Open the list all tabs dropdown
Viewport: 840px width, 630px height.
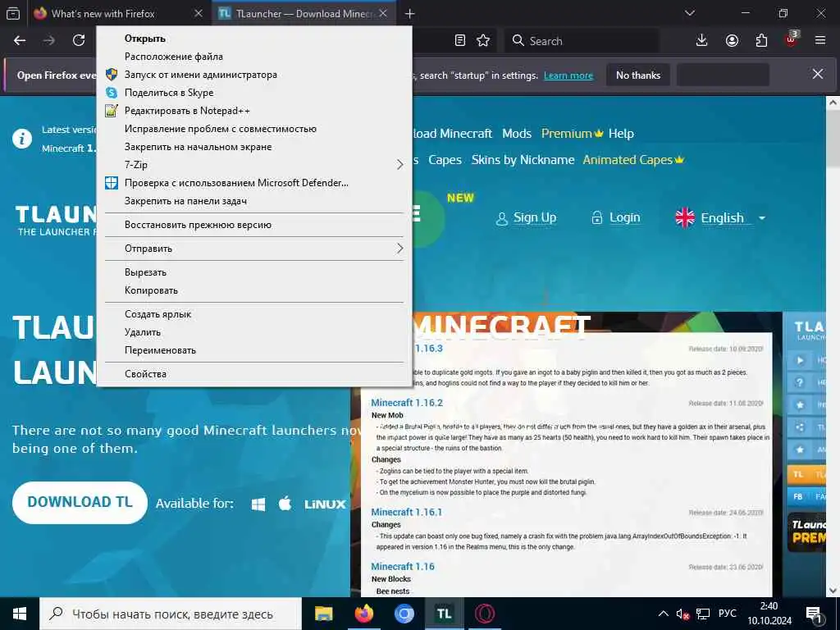(690, 13)
